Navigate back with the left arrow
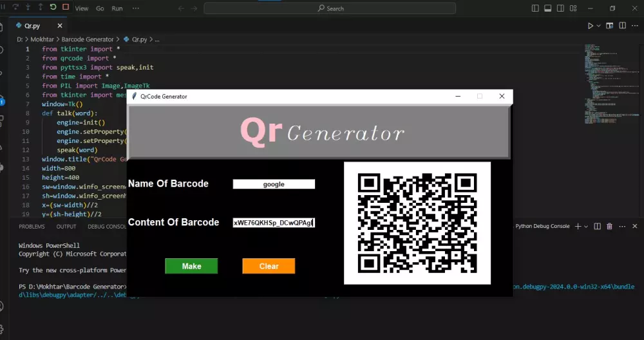The width and height of the screenshot is (644, 340). coord(181,8)
